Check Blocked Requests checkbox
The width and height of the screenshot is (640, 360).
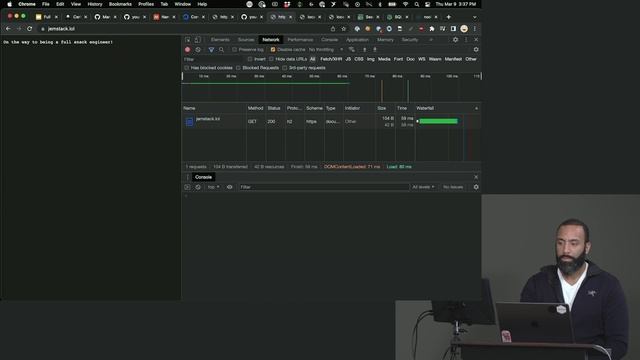238,68
